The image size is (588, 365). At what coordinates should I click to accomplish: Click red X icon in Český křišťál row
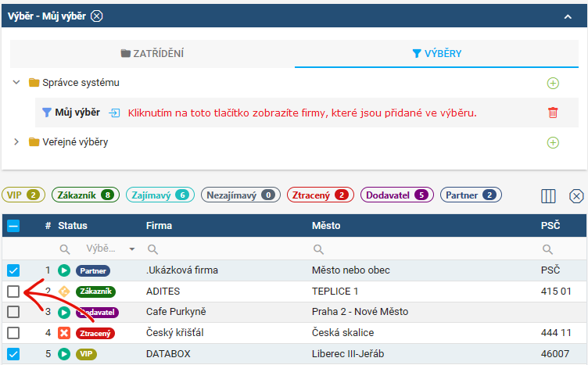(64, 333)
